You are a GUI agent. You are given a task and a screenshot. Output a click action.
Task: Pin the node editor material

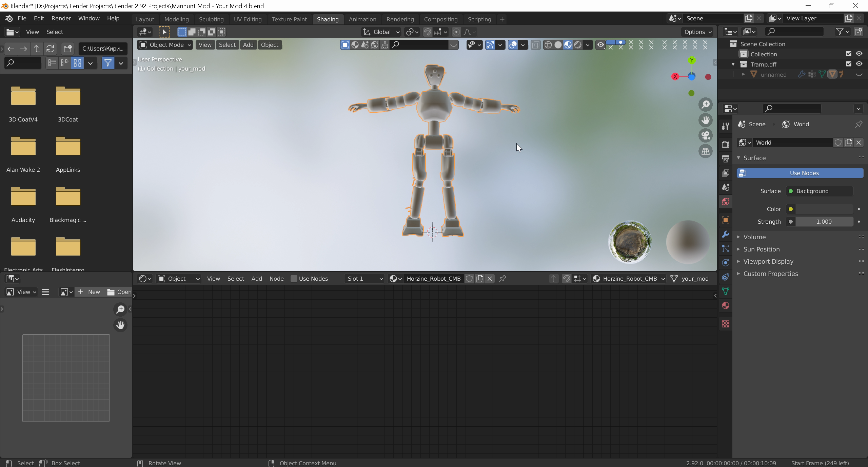coord(502,279)
